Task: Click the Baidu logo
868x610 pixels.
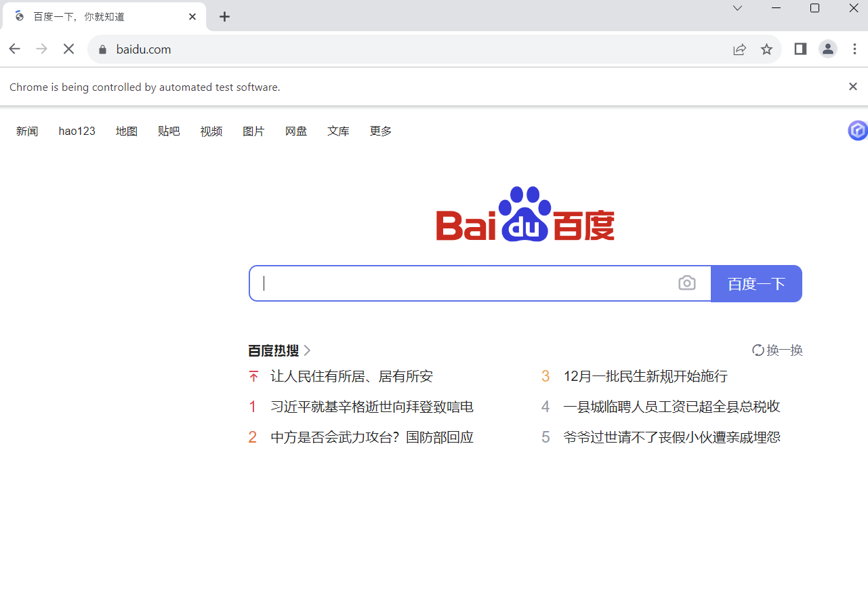Action: [525, 214]
